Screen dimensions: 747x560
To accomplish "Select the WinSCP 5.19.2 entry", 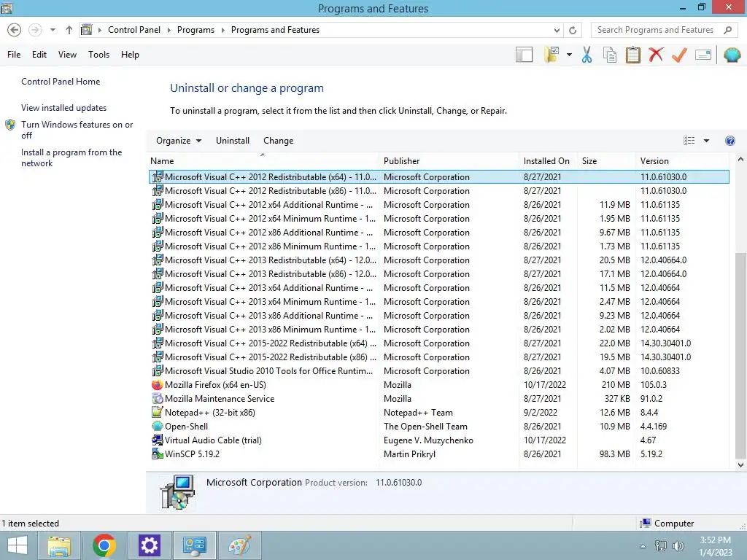I will (x=438, y=454).
